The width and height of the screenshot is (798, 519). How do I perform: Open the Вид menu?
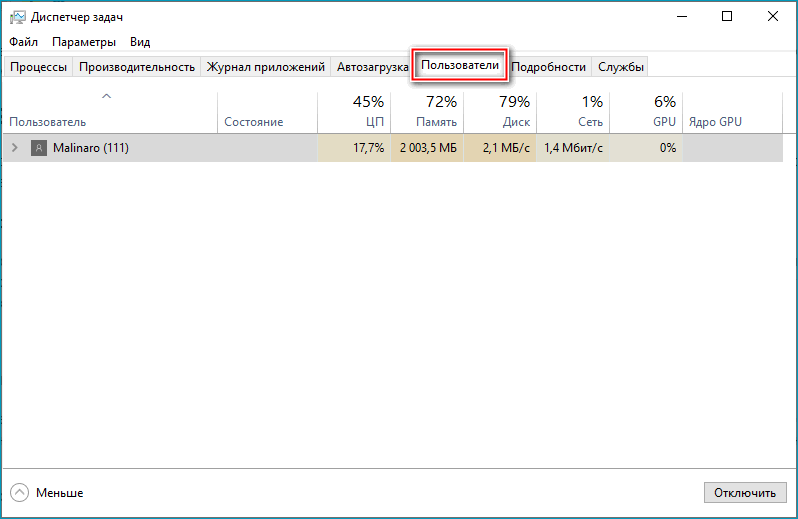140,42
